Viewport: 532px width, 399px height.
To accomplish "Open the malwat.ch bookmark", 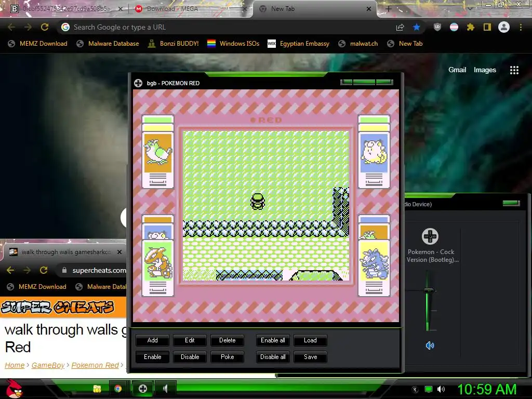I will tap(358, 44).
